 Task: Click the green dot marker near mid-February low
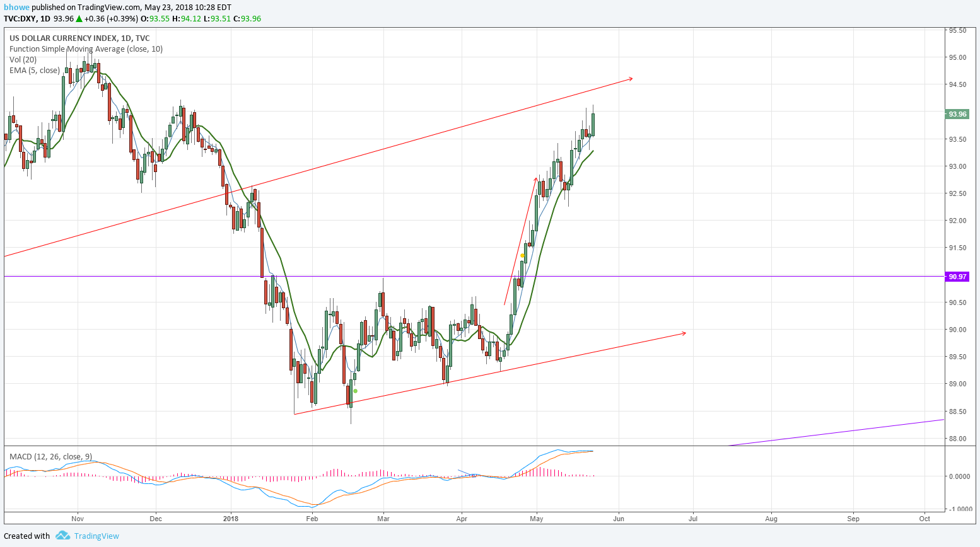pyautogui.click(x=355, y=391)
